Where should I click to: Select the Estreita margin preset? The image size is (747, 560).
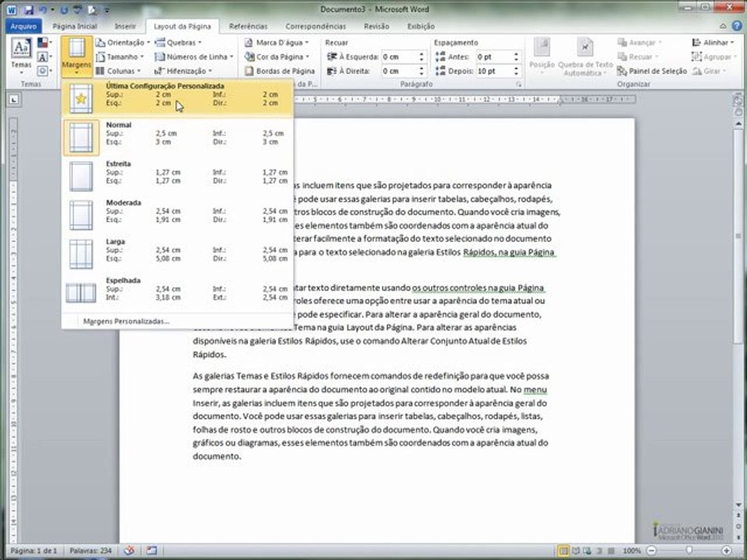tap(177, 177)
